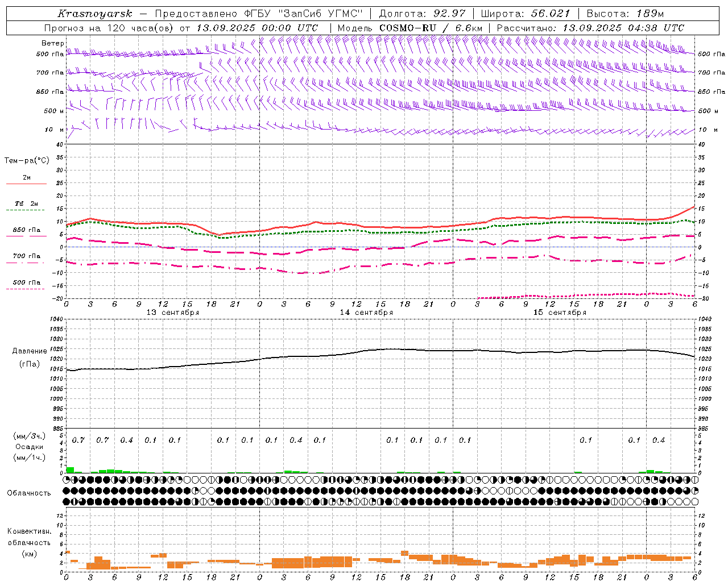Click the (мм/1ч.) precipitation unit label

30,458
